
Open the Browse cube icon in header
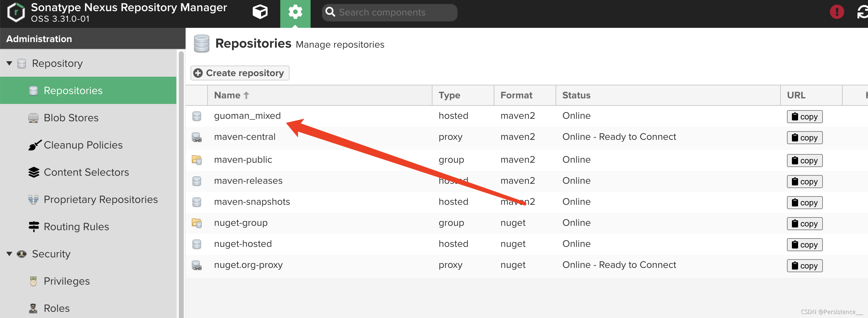point(260,12)
